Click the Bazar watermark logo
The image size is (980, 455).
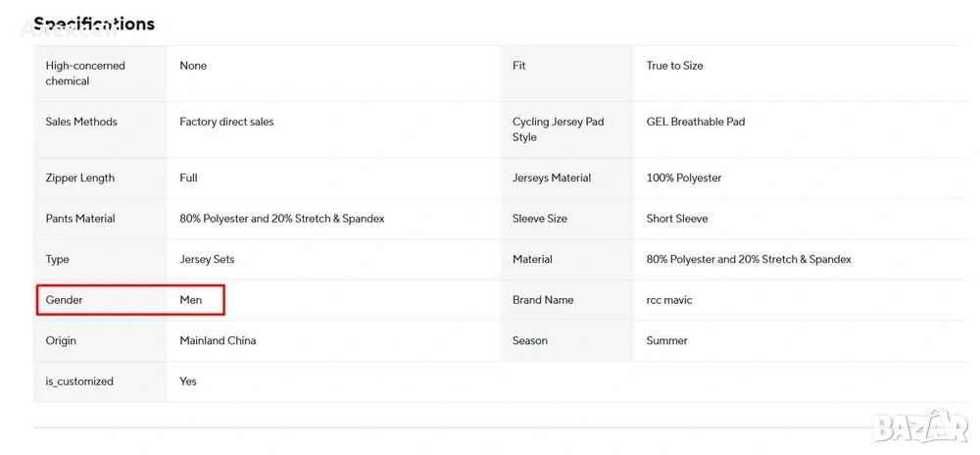click(x=920, y=429)
